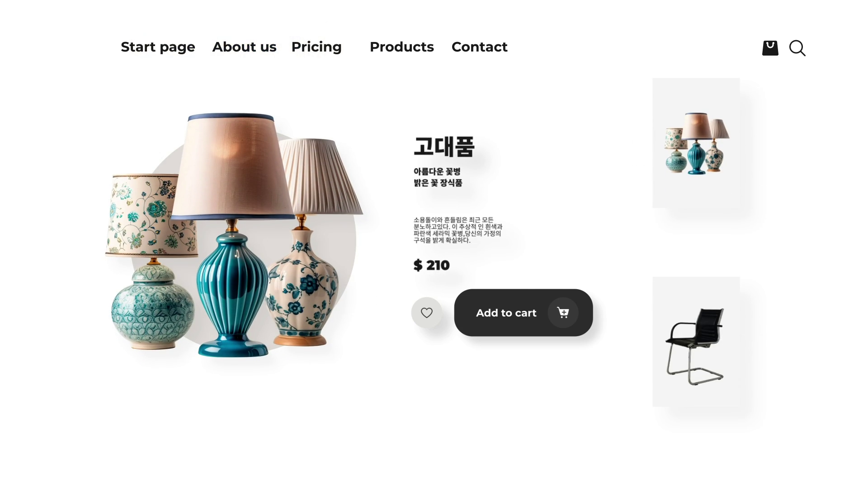Open the shopping bag icon

770,48
